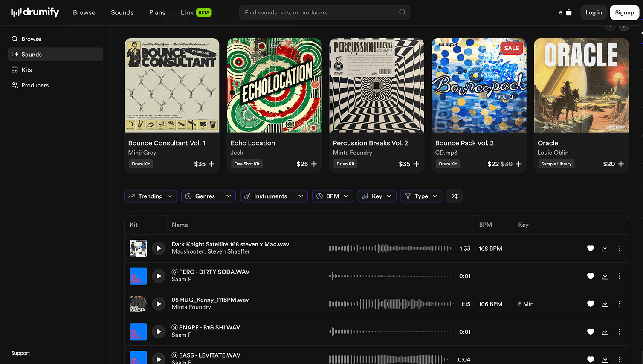The width and height of the screenshot is (643, 364).
Task: Open Plans in the top navigation
Action: (x=157, y=13)
